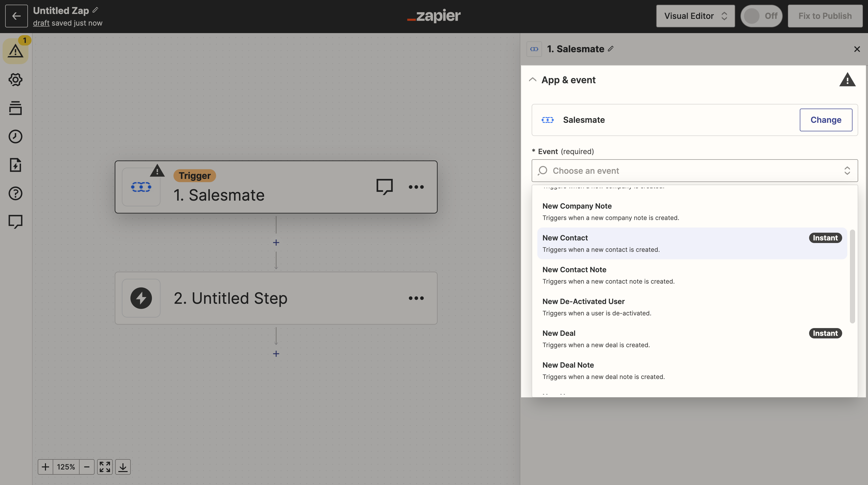Open the versions stack icon in the sidebar
This screenshot has width=868, height=485.
coord(16,108)
